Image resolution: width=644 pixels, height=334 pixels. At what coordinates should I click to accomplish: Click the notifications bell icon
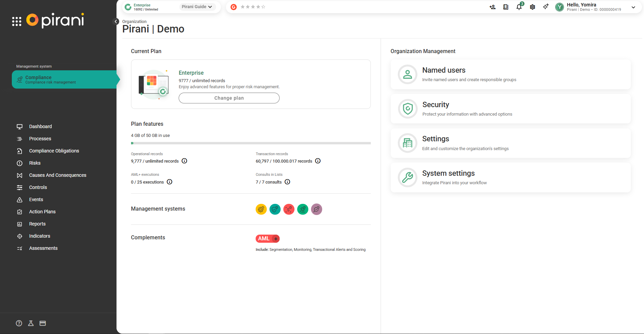coord(519,7)
